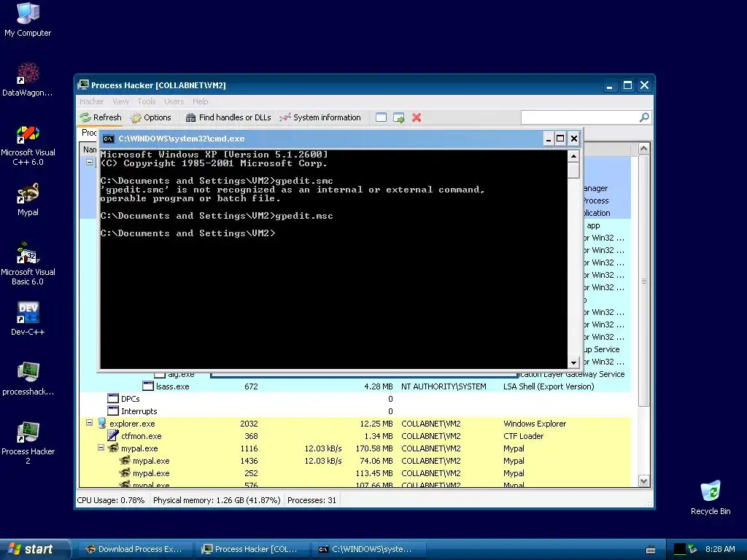The height and width of the screenshot is (560, 747).
Task: Open Options in Process Hacker toolbar
Action: tap(150, 117)
